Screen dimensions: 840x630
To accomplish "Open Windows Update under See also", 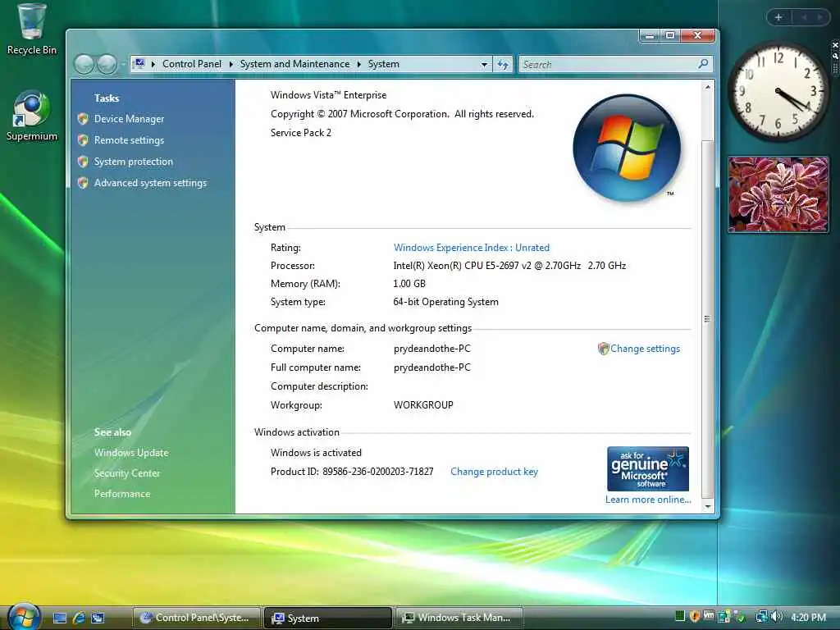I will [x=131, y=453].
